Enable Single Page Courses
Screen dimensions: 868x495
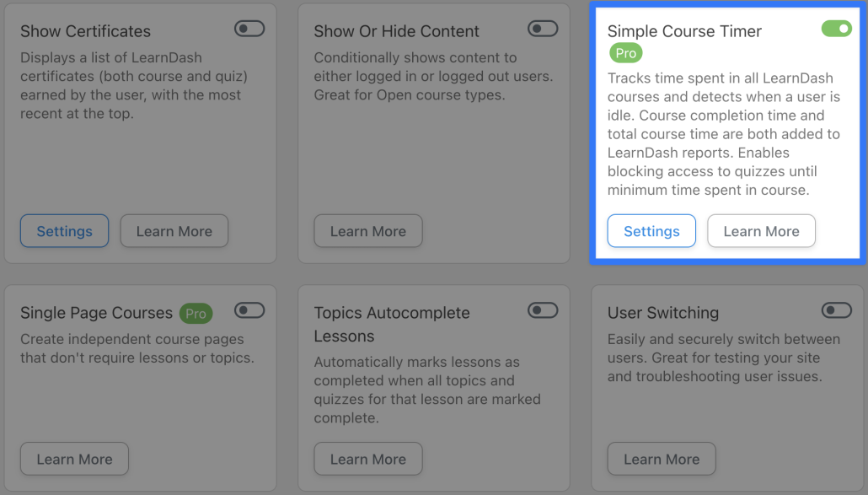click(248, 309)
